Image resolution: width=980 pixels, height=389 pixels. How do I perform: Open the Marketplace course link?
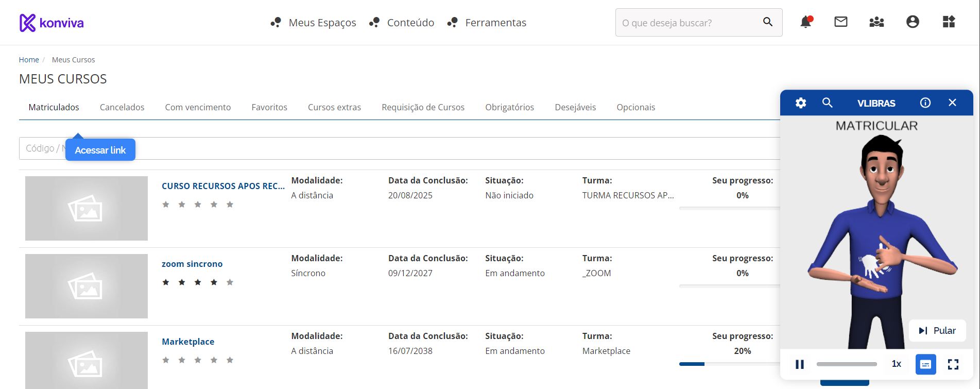188,342
